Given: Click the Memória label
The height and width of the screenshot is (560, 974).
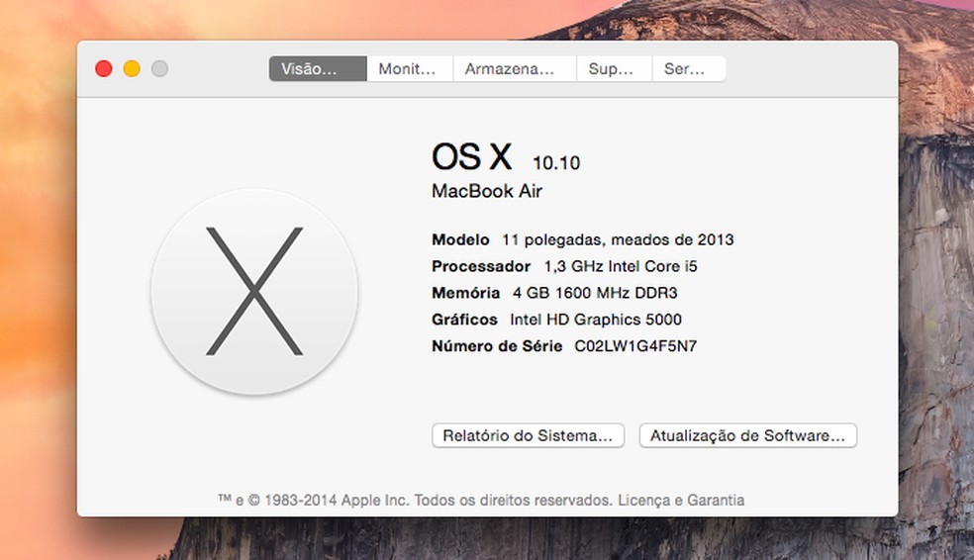Looking at the screenshot, I should click(x=466, y=293).
